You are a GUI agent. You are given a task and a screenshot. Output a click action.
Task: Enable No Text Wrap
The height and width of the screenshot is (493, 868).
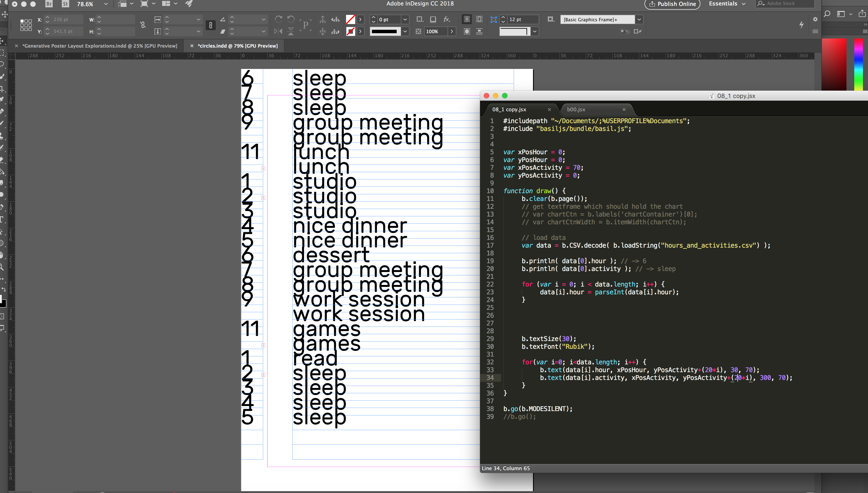(467, 19)
